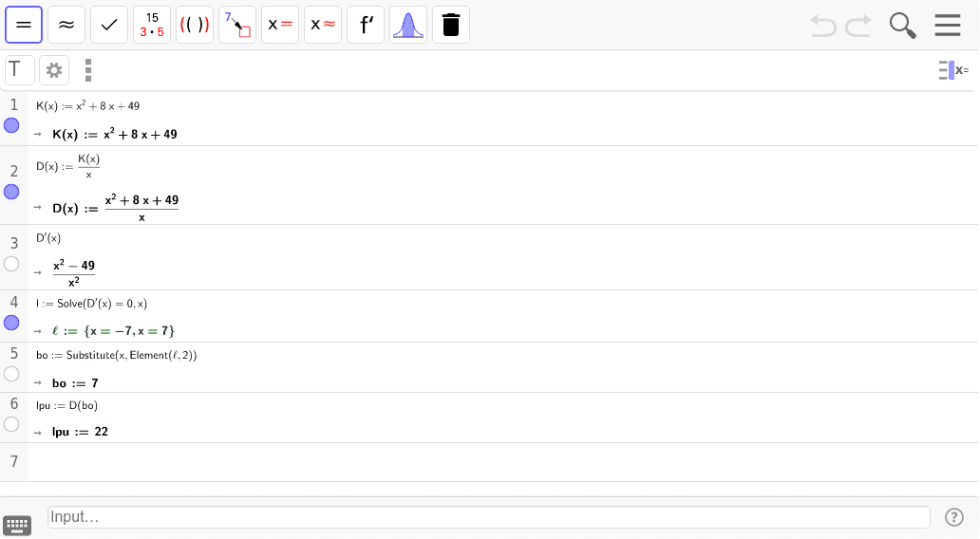Select the Solve x= tool
Viewport: 980px width, 539px height.
pyautogui.click(x=280, y=25)
